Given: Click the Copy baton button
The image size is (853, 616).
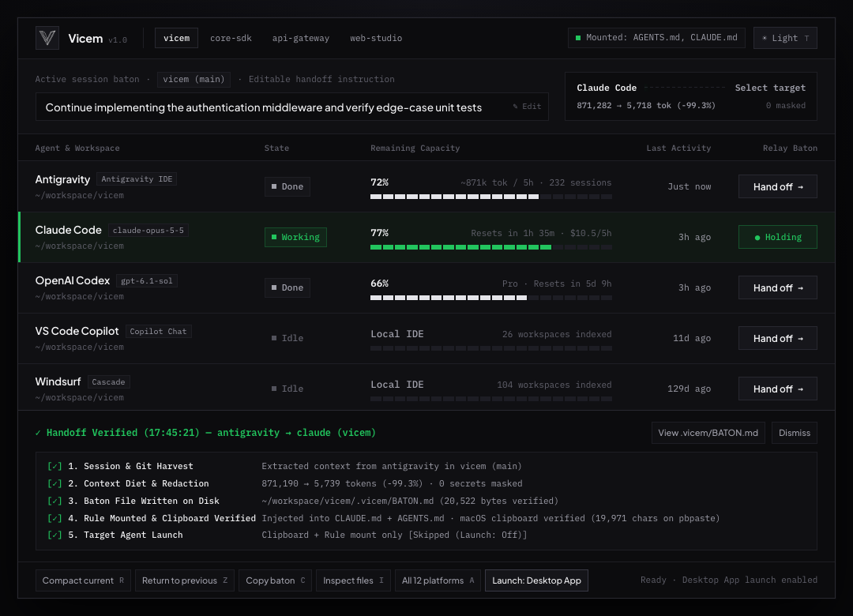Looking at the screenshot, I should 276,580.
